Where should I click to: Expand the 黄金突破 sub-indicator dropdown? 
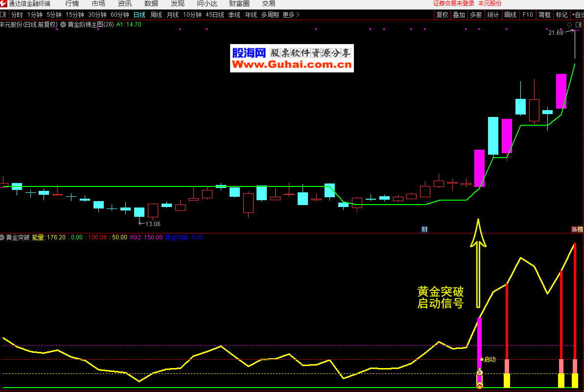point(2,237)
